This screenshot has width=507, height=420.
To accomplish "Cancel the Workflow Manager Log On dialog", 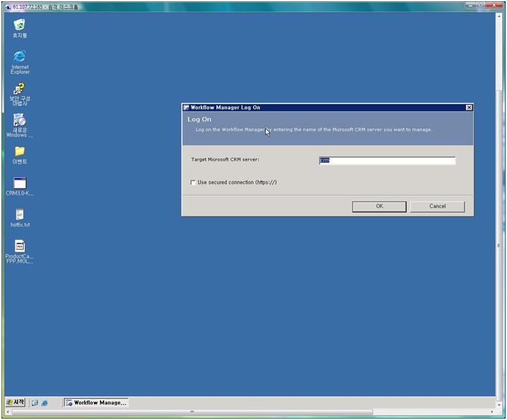I will pos(437,206).
